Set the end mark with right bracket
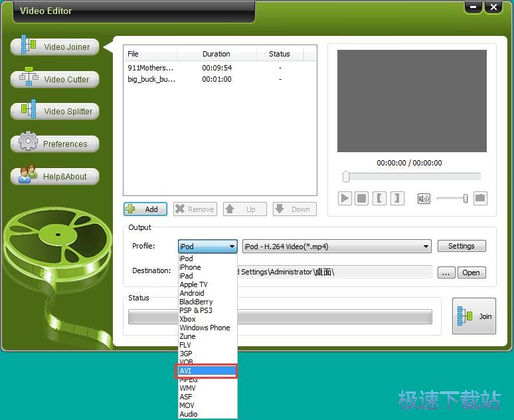 (x=396, y=198)
